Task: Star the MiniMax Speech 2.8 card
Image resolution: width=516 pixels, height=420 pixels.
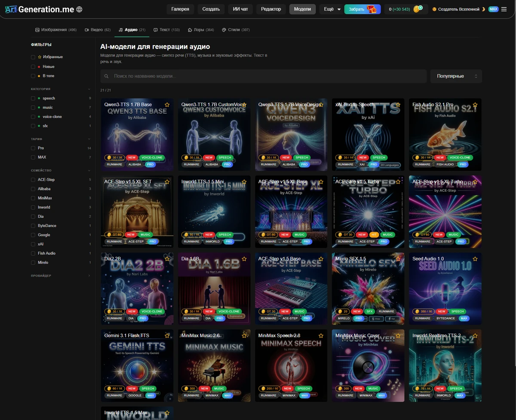Action: point(321,335)
